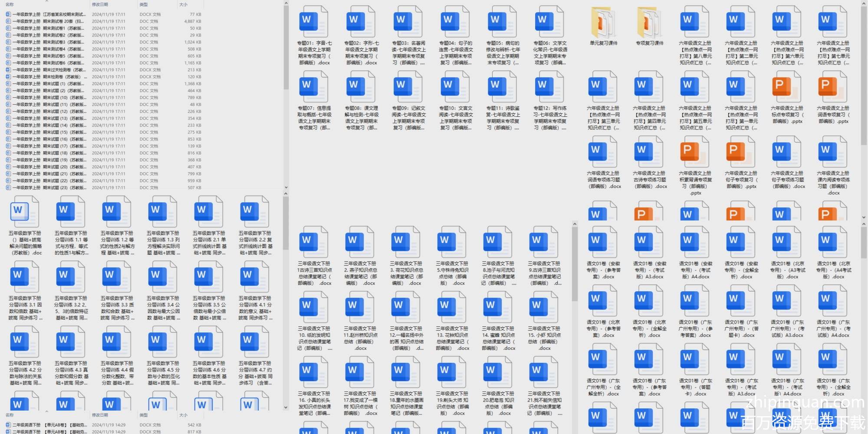
Task: Click 修改日期 header in bottom-left list
Action: (x=100, y=415)
